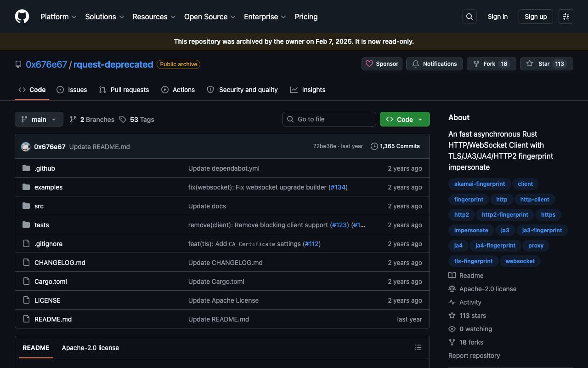
Task: Switch to the Insights tab
Action: click(308, 90)
